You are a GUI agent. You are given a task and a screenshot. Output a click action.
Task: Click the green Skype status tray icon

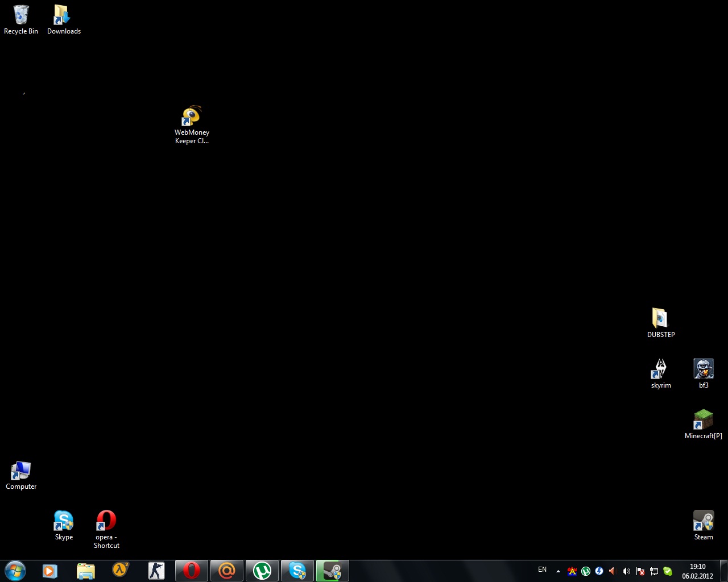pyautogui.click(x=668, y=571)
